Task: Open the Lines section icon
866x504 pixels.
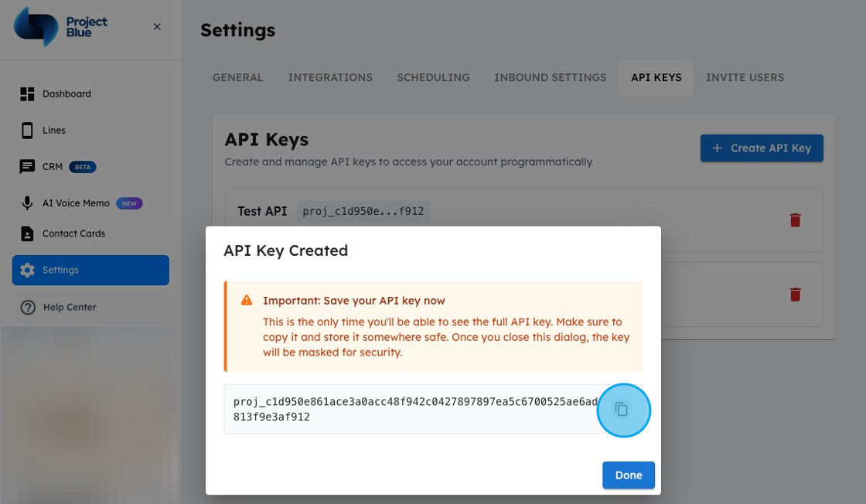Action: coord(26,130)
